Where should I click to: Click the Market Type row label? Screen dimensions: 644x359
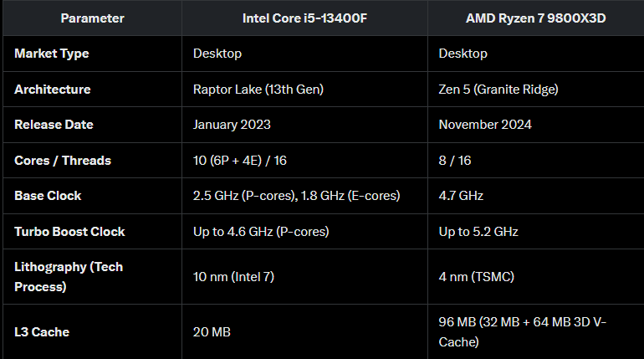coord(52,54)
